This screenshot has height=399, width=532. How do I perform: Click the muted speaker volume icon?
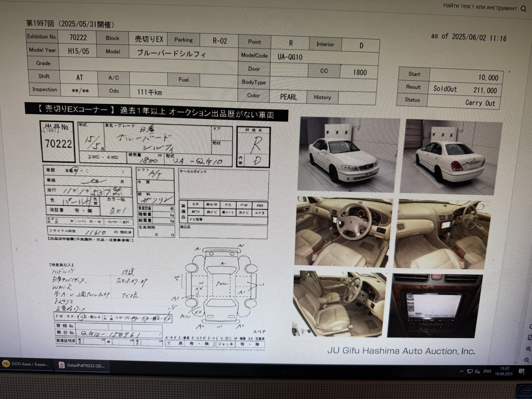[477, 371]
